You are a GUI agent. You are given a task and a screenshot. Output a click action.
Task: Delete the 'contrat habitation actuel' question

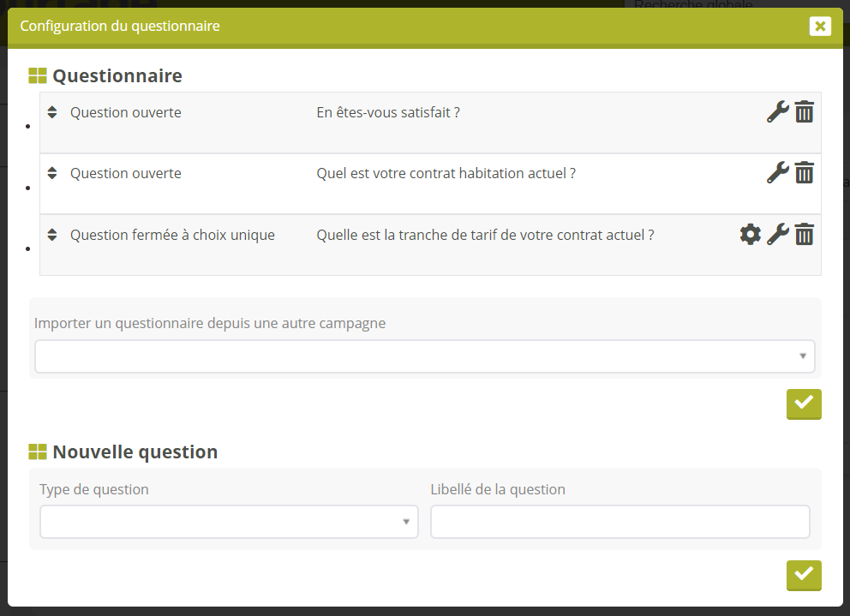(804, 173)
